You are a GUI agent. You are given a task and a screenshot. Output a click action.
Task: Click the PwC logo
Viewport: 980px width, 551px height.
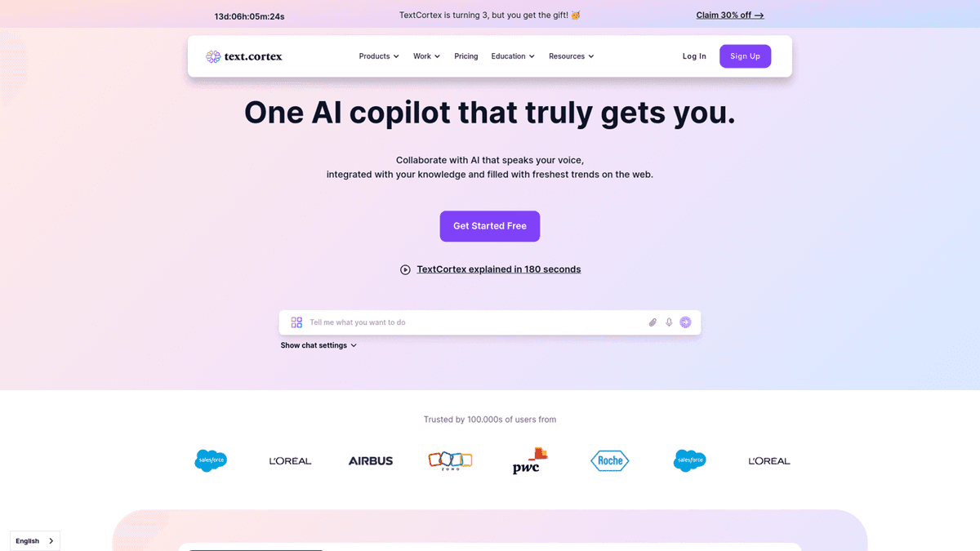tap(530, 460)
